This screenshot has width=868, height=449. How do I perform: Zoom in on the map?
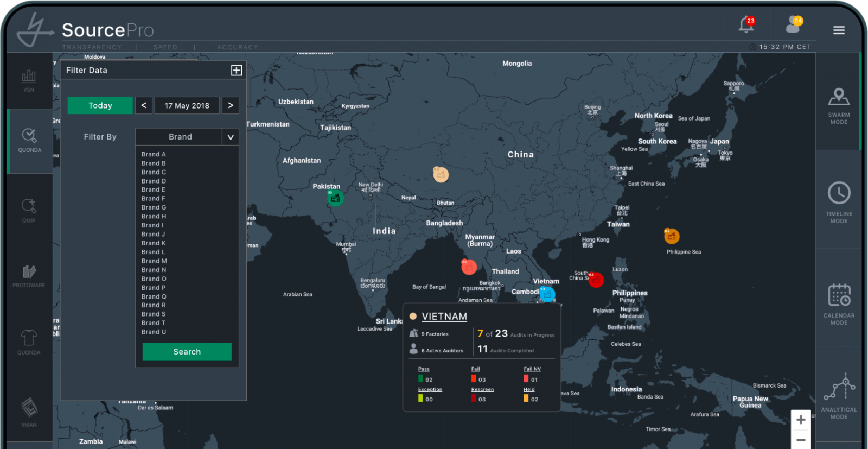801,420
